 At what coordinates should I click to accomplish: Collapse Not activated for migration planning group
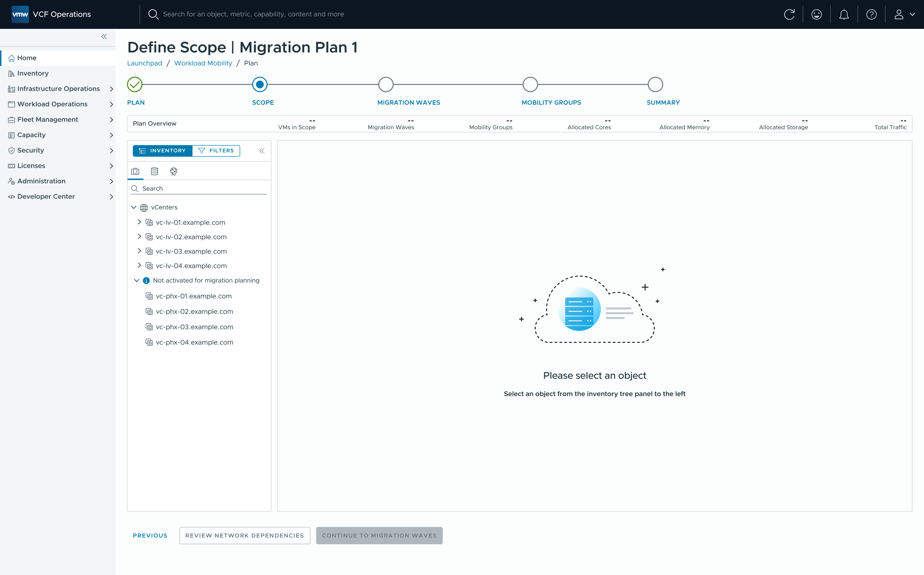tap(136, 280)
